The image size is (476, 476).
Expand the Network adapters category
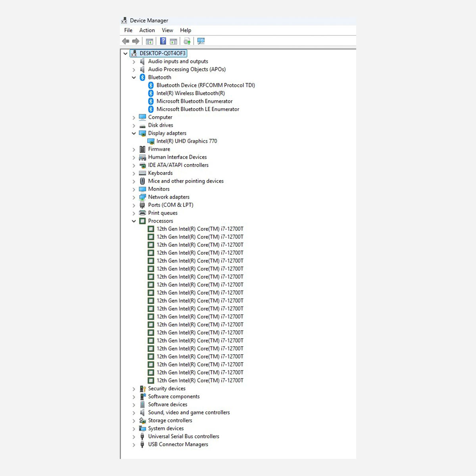(x=134, y=197)
